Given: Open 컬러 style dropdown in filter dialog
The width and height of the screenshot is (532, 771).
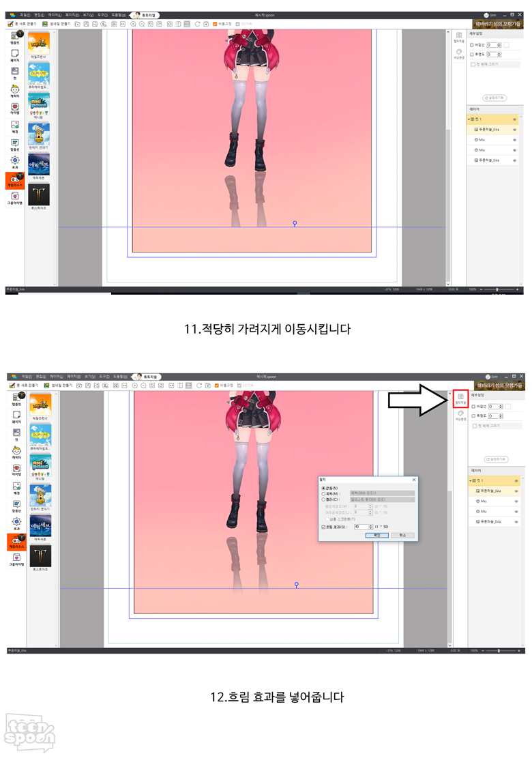Looking at the screenshot, I should [x=383, y=499].
